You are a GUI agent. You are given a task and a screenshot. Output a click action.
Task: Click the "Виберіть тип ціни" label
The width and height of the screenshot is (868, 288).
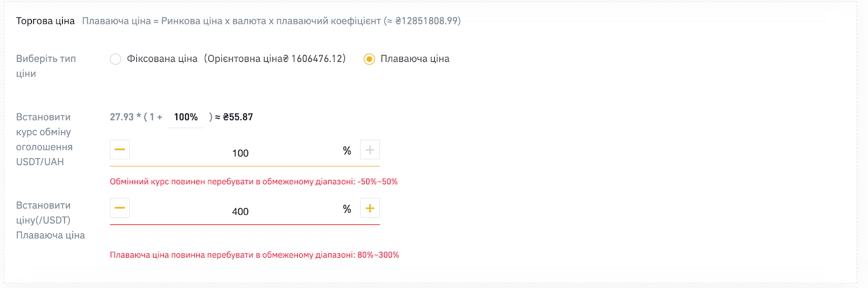tap(46, 66)
